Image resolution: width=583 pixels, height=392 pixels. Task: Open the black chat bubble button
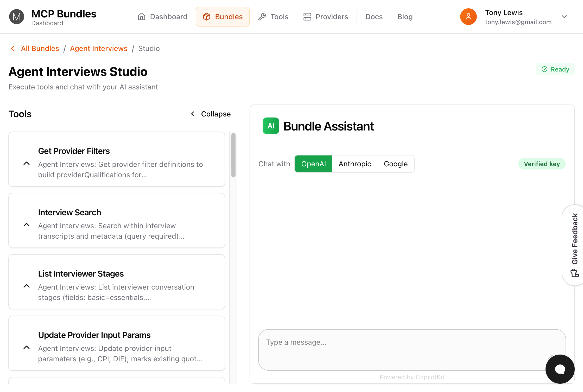click(560, 369)
